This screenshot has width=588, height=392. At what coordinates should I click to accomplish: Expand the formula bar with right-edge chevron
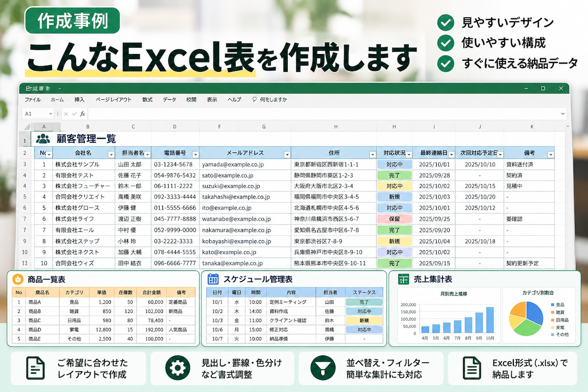pyautogui.click(x=563, y=114)
